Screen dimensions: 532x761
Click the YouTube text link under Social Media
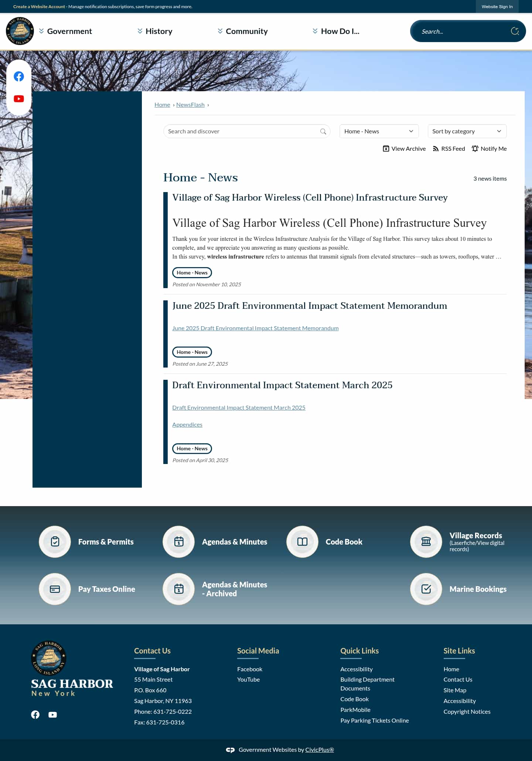(x=249, y=680)
